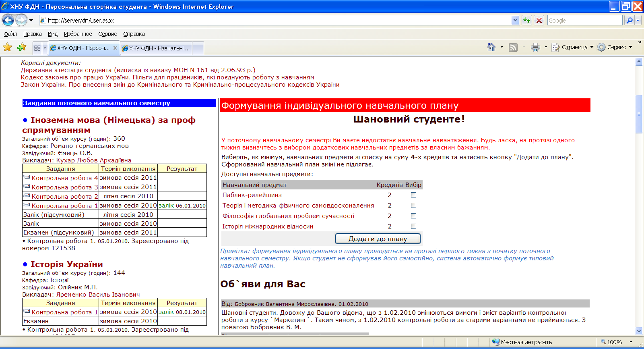Open teacher link Кухар Любов Аркадіївна
Screen dimensions: 644x349
[93, 160]
